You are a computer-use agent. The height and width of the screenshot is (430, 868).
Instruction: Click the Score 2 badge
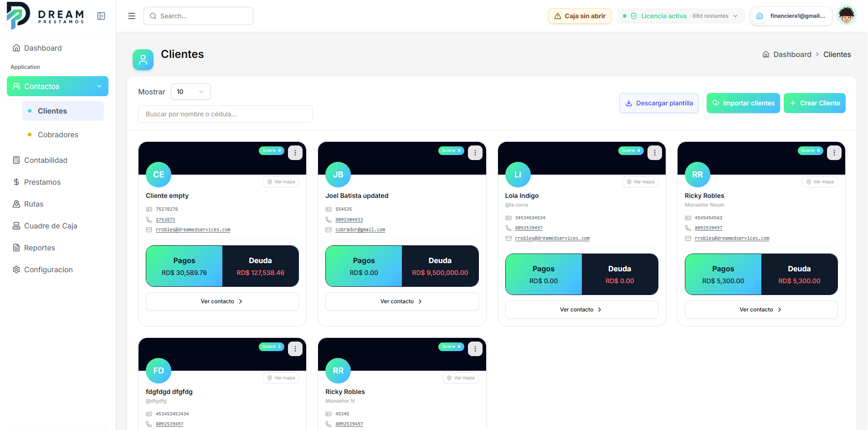(272, 347)
